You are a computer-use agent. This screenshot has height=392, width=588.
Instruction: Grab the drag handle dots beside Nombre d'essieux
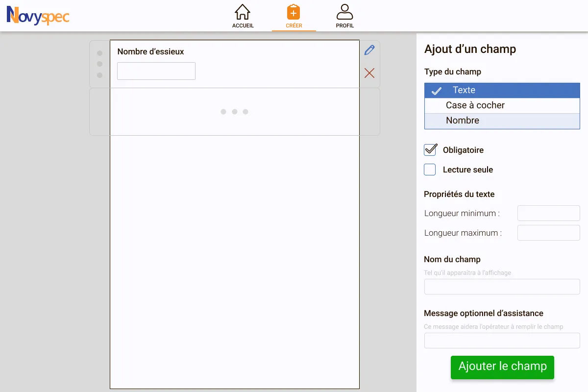coord(100,64)
